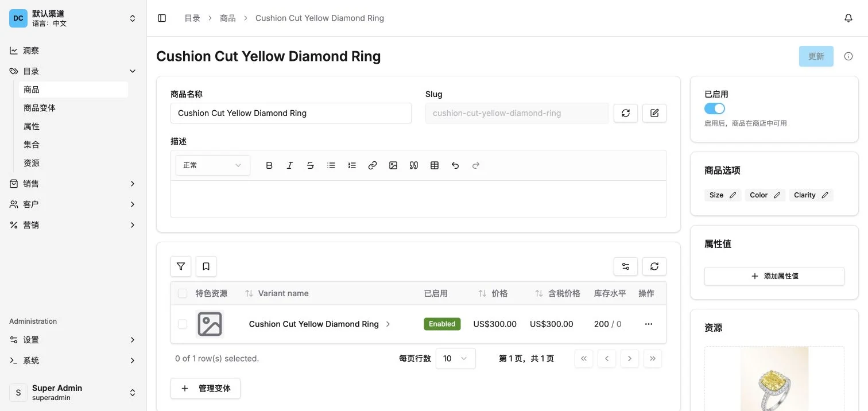Insert a table in description
The image size is (868, 411).
pos(435,165)
